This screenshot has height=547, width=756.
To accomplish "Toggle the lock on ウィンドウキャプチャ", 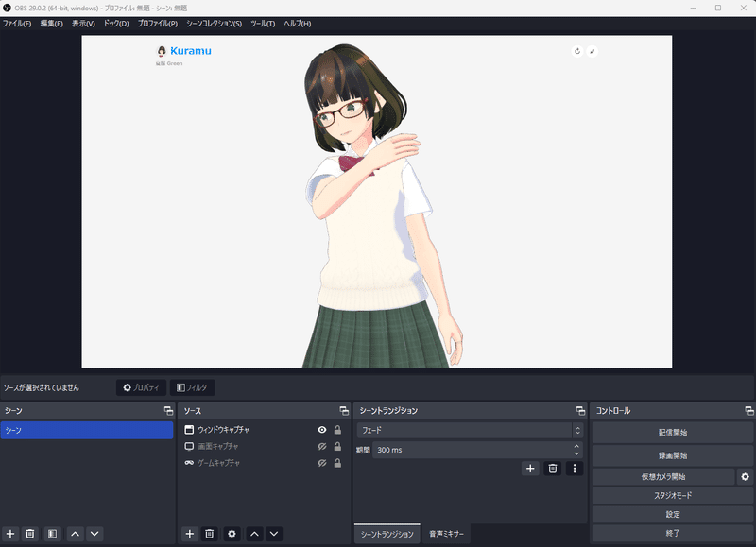I will click(337, 430).
